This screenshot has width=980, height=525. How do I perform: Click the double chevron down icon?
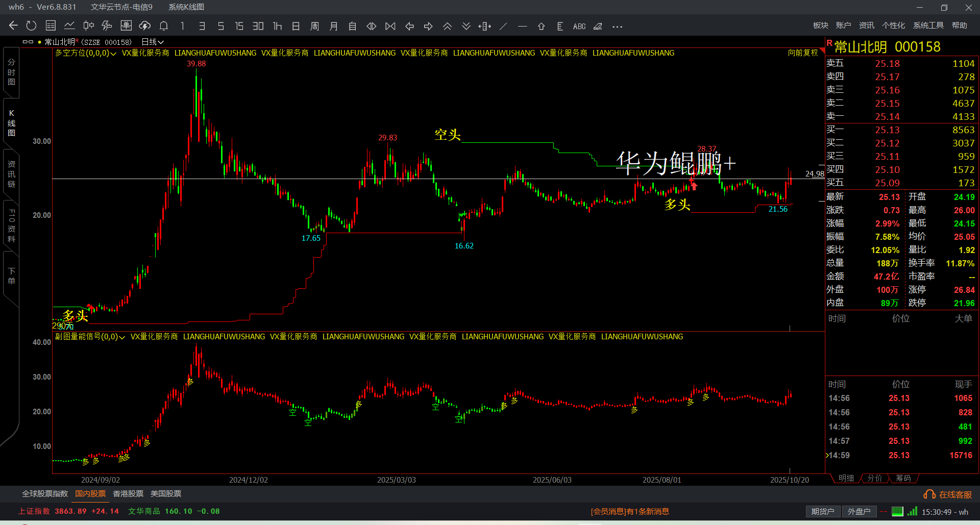tap(466, 26)
